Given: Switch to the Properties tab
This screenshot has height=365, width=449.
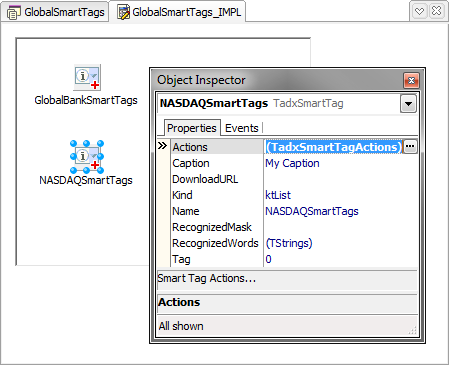Looking at the screenshot, I should (192, 128).
